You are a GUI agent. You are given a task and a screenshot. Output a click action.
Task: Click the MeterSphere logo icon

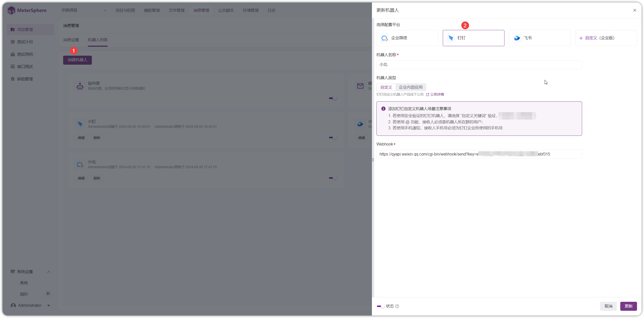pyautogui.click(x=11, y=10)
